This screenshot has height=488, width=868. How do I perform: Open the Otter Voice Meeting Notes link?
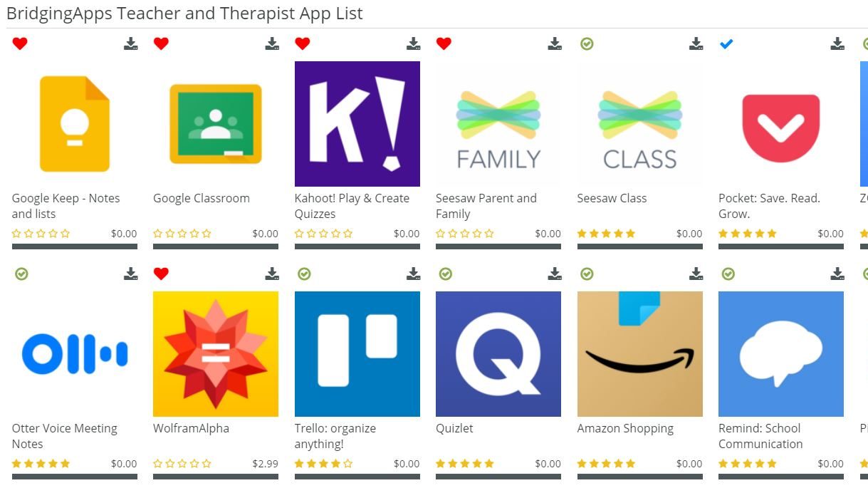(x=65, y=436)
